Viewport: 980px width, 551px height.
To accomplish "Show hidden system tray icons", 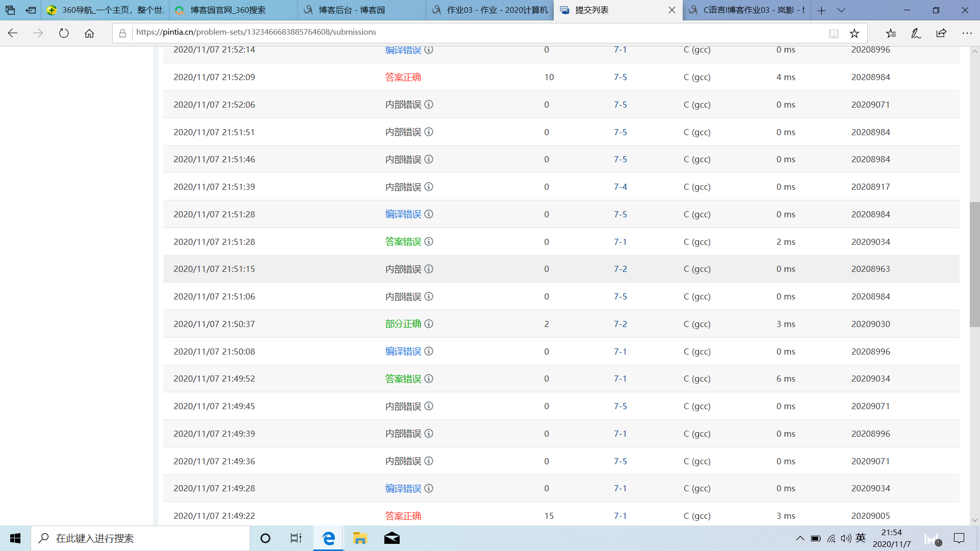I will [800, 538].
